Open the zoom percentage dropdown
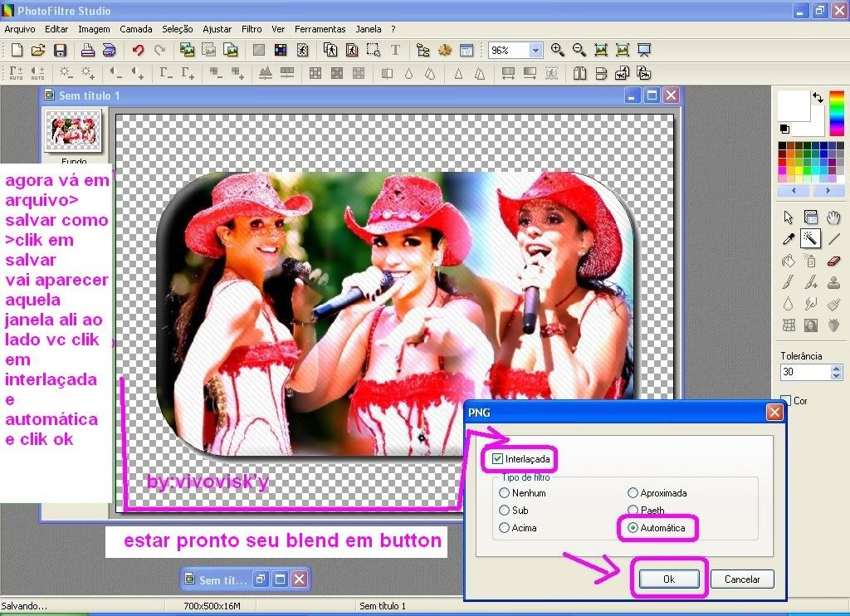 pos(535,51)
